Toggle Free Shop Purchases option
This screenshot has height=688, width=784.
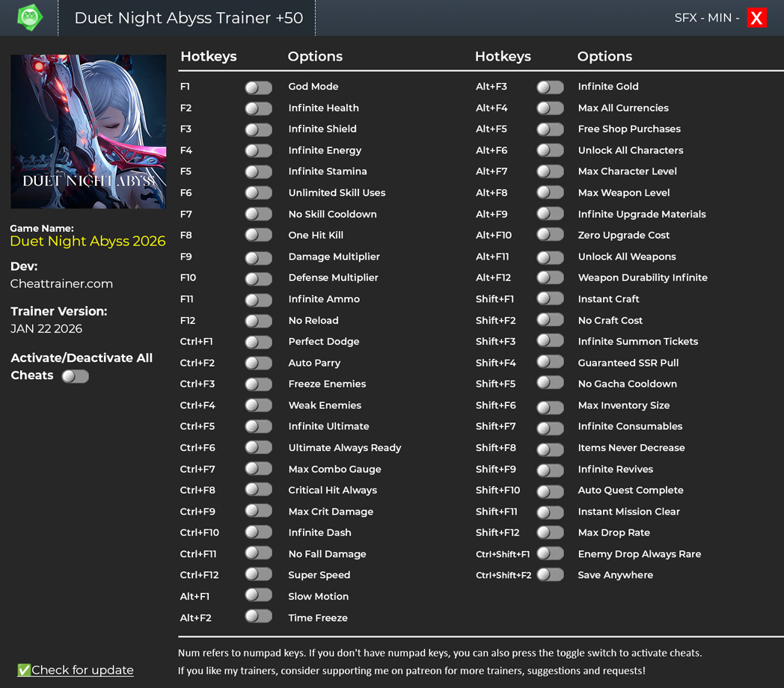(x=550, y=129)
